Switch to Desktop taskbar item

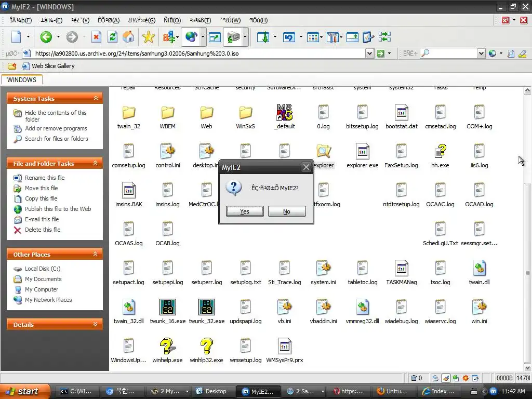[212, 391]
